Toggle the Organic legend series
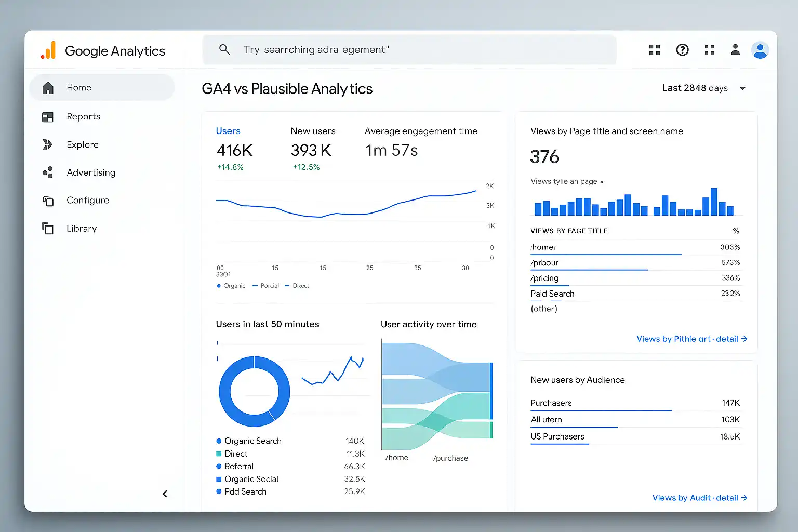Viewport: 798px width, 532px height. click(231, 286)
